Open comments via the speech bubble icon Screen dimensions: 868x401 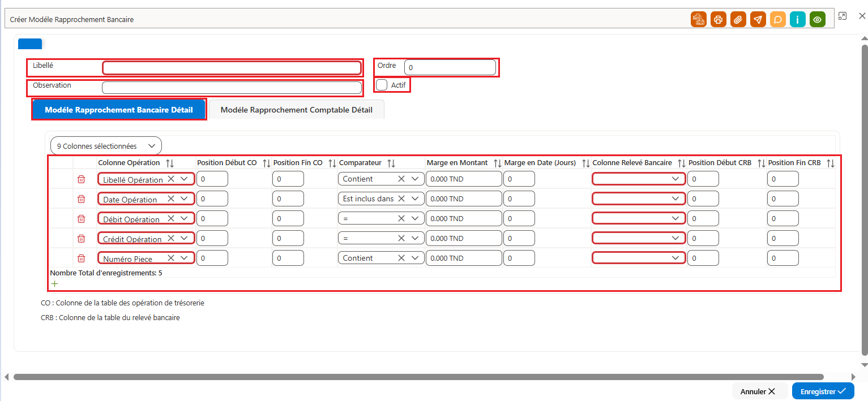point(778,19)
